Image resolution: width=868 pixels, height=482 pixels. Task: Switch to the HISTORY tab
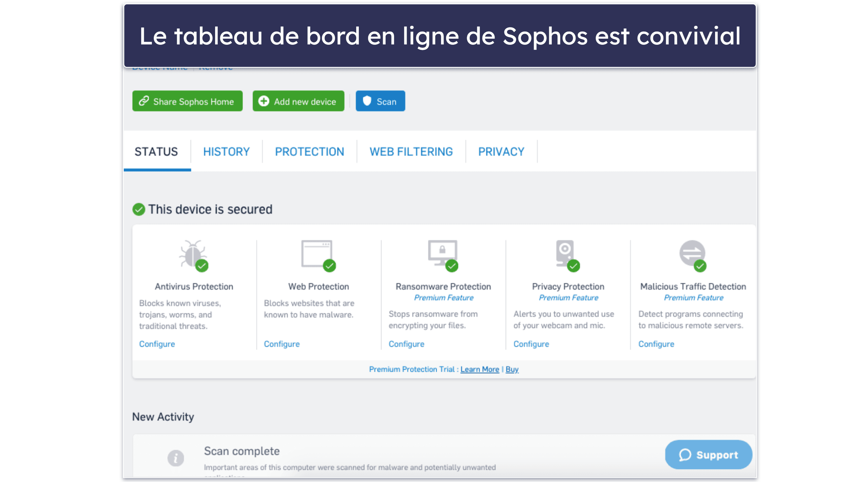pos(226,151)
